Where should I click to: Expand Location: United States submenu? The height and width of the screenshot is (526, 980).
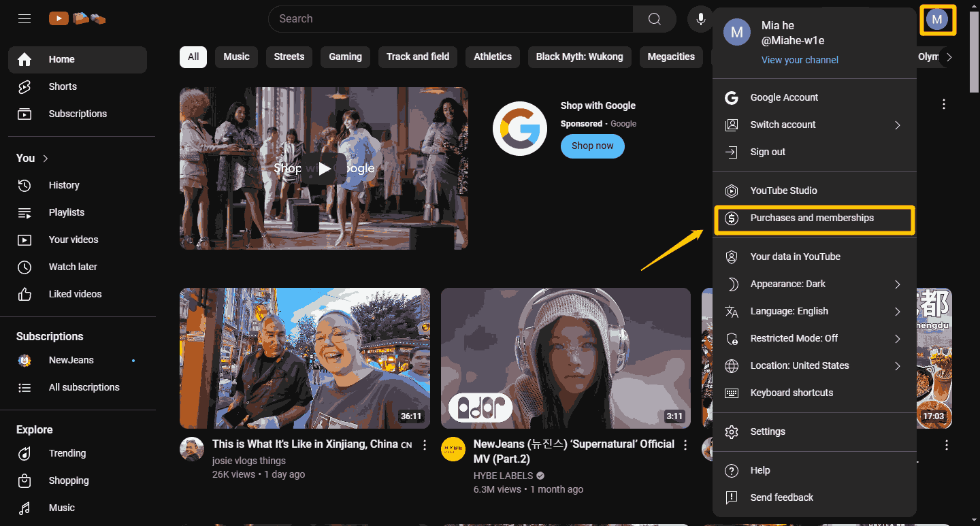pos(815,365)
